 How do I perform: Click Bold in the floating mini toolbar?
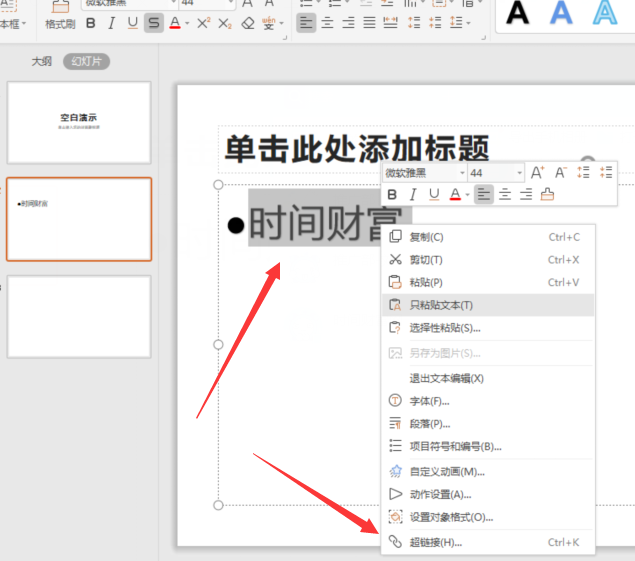[x=392, y=195]
